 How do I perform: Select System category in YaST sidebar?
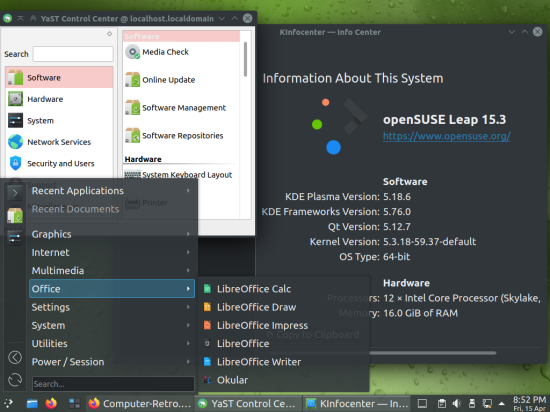tap(59, 121)
